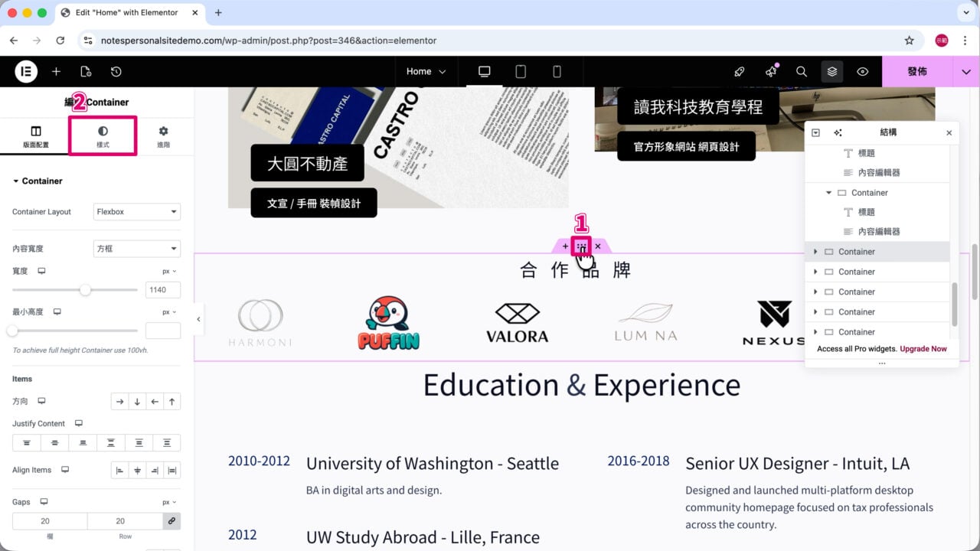This screenshot has width=980, height=551.
Task: Click the 大圓不動產 button on canvas
Action: tap(308, 163)
